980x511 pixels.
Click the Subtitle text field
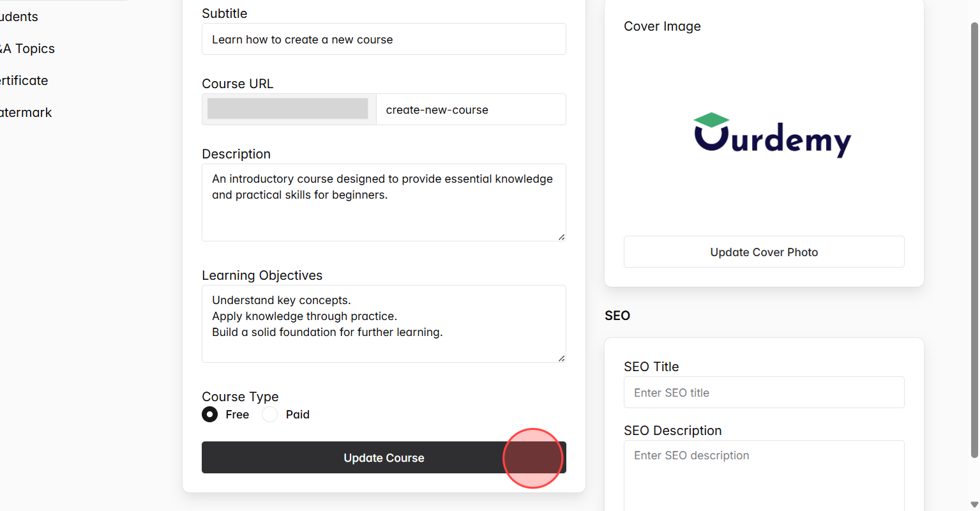383,39
